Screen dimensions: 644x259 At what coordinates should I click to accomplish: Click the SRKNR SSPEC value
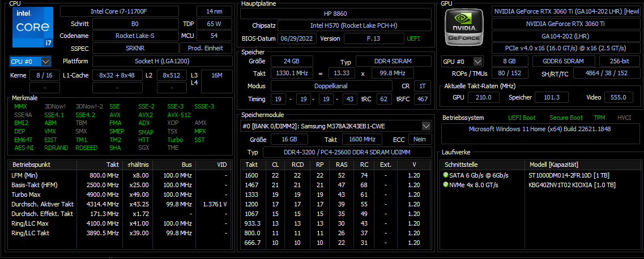tap(135, 49)
